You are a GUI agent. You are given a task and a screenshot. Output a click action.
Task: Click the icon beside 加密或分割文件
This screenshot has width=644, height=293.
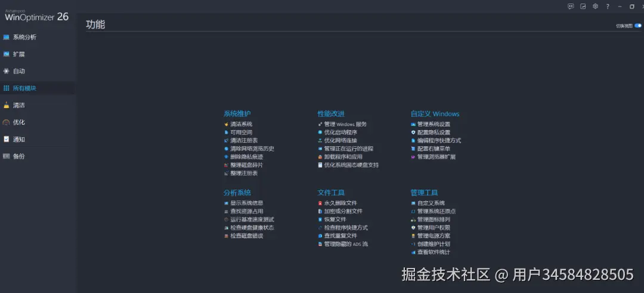click(320, 211)
